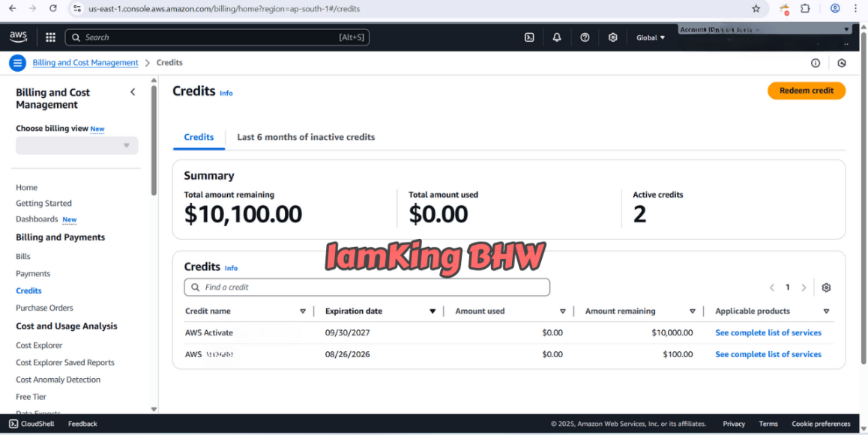Open Info link in Credits table header
The height and width of the screenshot is (435, 868).
tap(231, 268)
